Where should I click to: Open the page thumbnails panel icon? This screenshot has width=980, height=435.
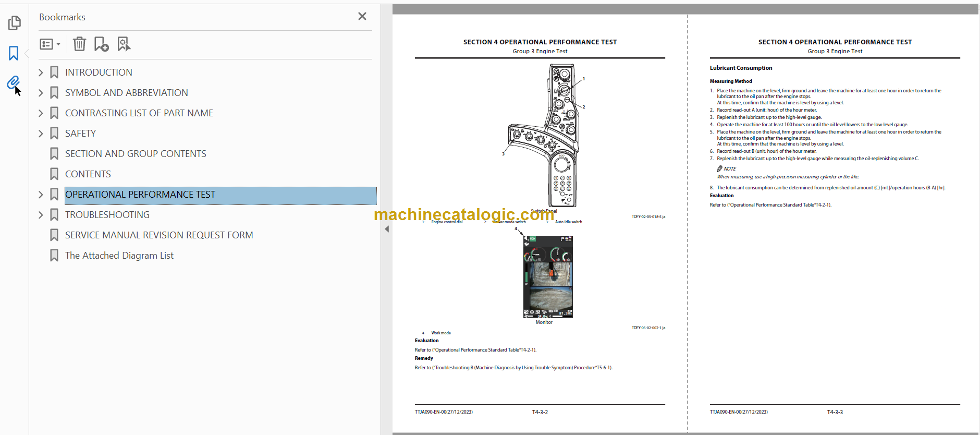[x=14, y=23]
